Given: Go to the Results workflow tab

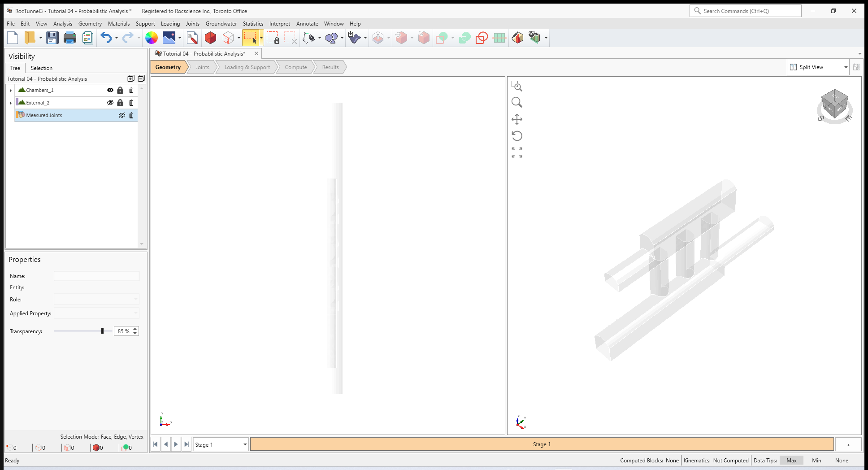Looking at the screenshot, I should tap(330, 67).
